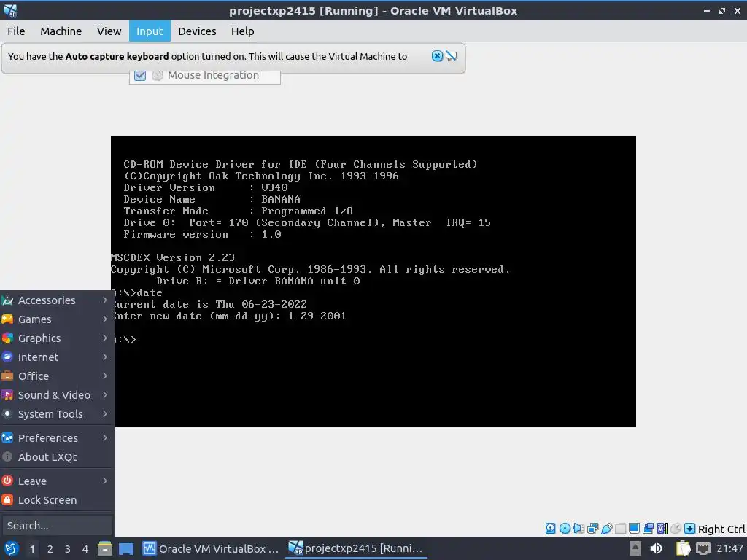The image size is (747, 560).
Task: Open the Machine menu
Action: (x=61, y=31)
